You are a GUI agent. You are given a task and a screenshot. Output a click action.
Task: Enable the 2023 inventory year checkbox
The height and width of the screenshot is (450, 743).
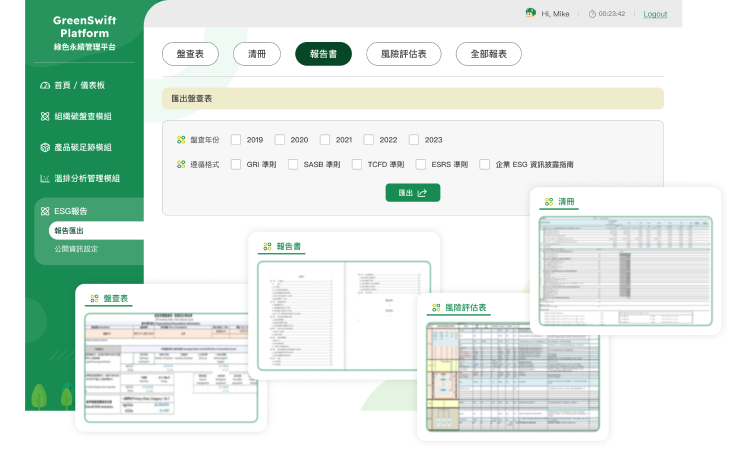tap(414, 140)
